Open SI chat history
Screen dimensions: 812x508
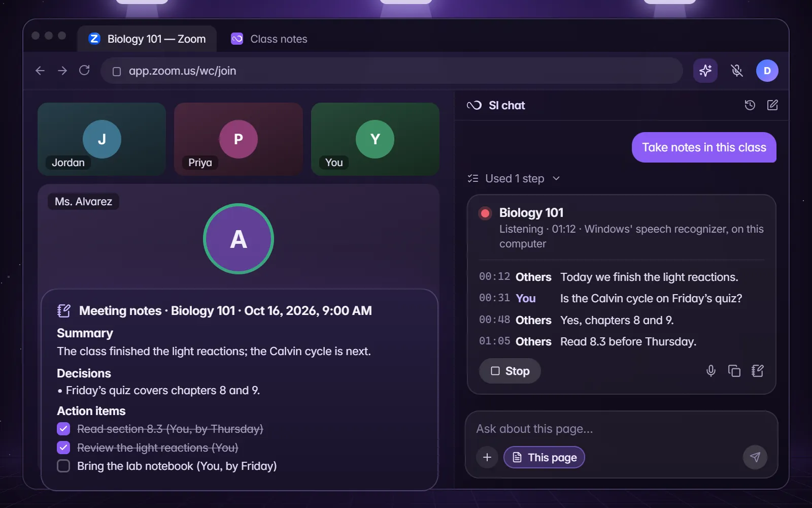tap(750, 105)
